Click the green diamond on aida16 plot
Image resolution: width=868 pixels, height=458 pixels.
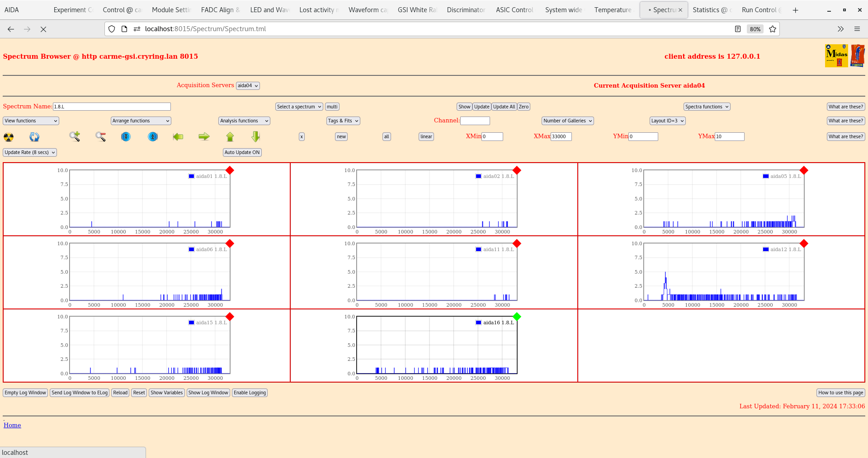coord(517,317)
